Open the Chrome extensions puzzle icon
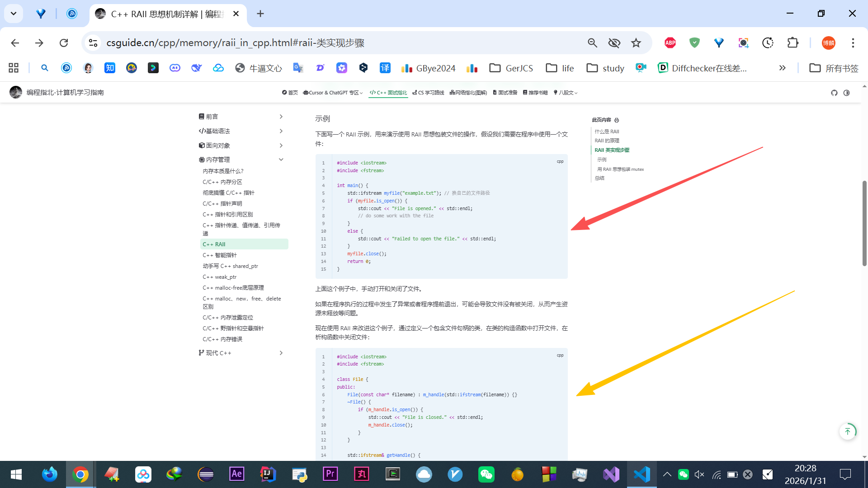The width and height of the screenshot is (868, 488). pos(793,43)
